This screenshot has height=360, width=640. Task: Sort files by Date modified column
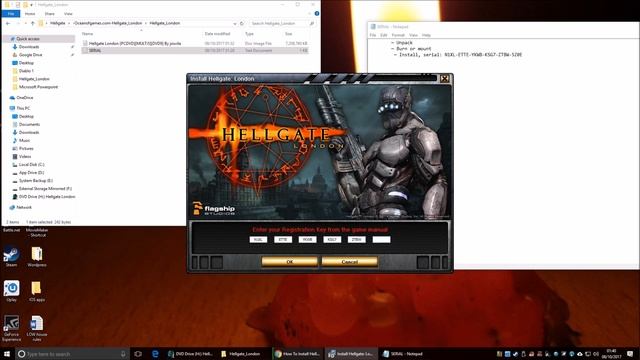(x=217, y=34)
